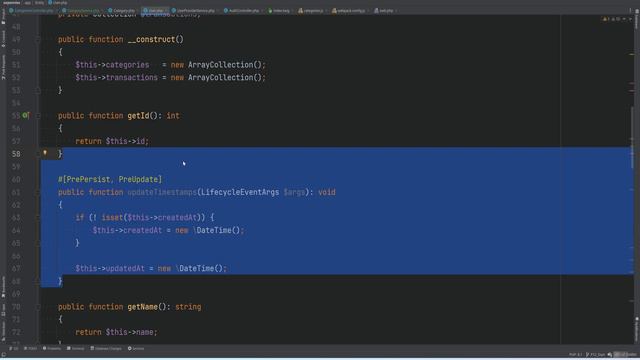Click the int return type on line 55
This screenshot has width=640, height=360.
point(173,116)
